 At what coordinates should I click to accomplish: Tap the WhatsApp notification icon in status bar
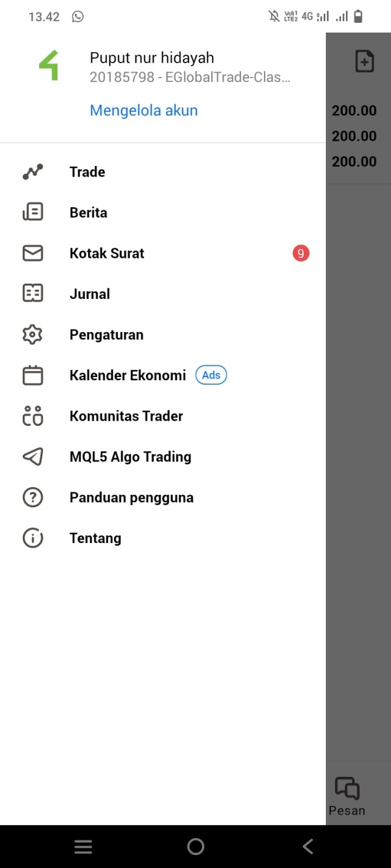[x=78, y=17]
